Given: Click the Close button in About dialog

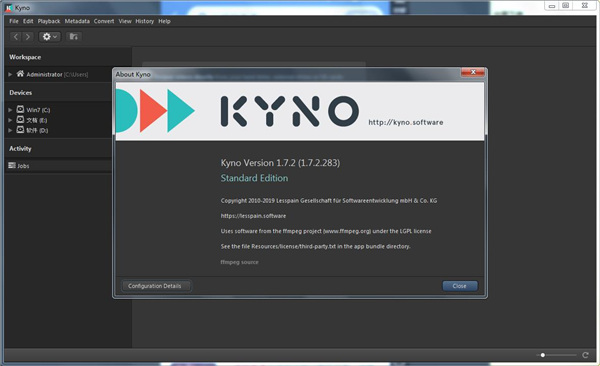Looking at the screenshot, I should [460, 286].
